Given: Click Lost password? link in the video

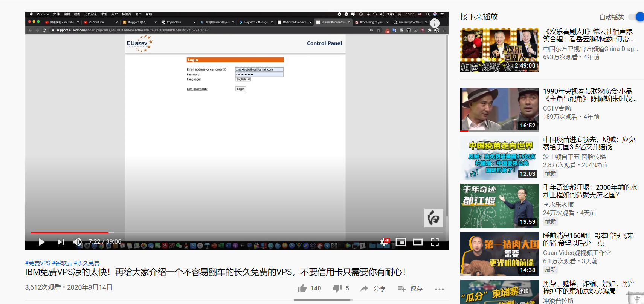Looking at the screenshot, I should pos(197,89).
